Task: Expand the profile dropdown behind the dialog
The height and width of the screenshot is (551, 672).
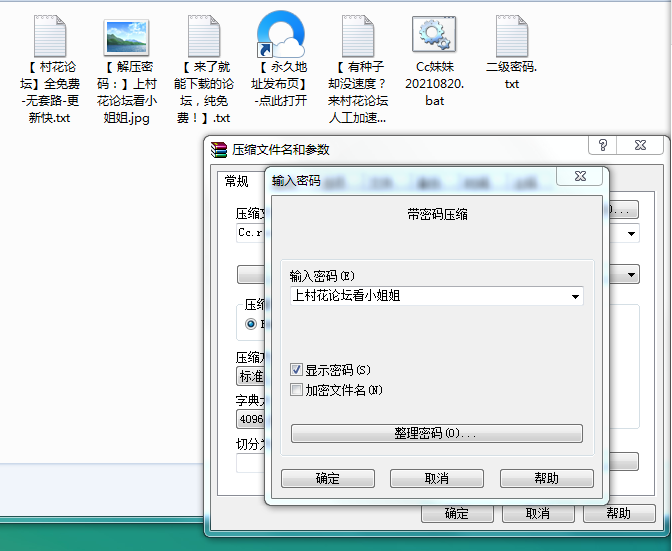Action: point(631,274)
